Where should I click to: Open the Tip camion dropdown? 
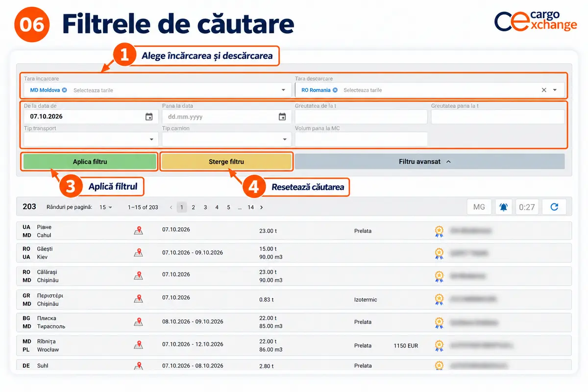[226, 139]
